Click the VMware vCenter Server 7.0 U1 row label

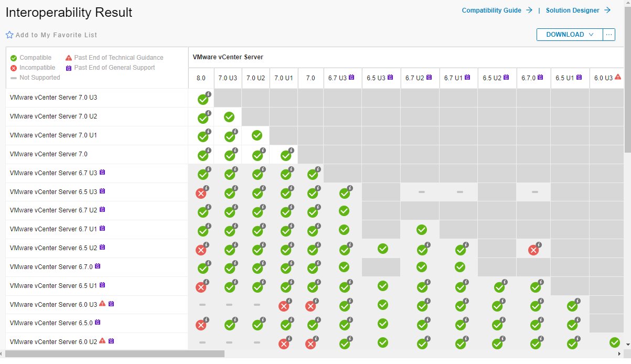click(x=54, y=135)
